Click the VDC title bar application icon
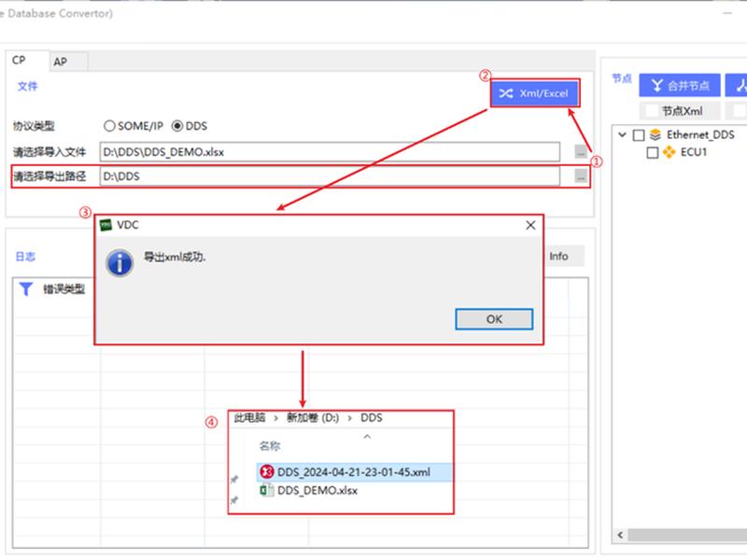747x560 pixels. pos(106,225)
